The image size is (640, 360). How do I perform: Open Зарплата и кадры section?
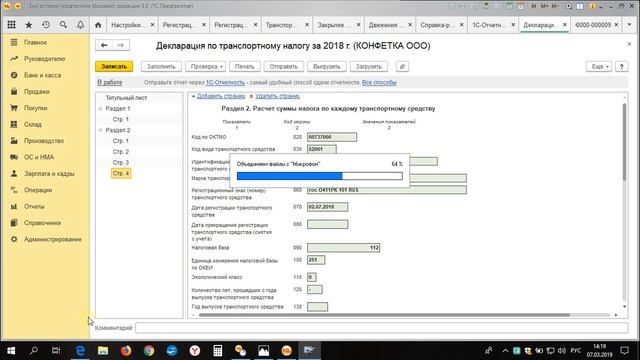point(49,173)
